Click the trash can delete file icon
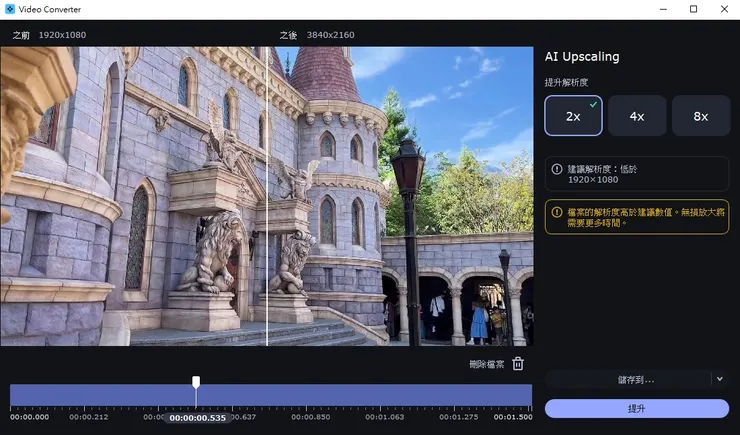Image resolution: width=740 pixels, height=435 pixels. pyautogui.click(x=518, y=364)
